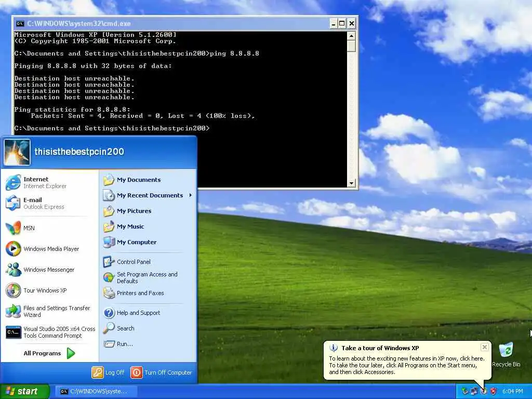The width and height of the screenshot is (532, 399).
Task: Open My Music folder
Action: coord(148,227)
